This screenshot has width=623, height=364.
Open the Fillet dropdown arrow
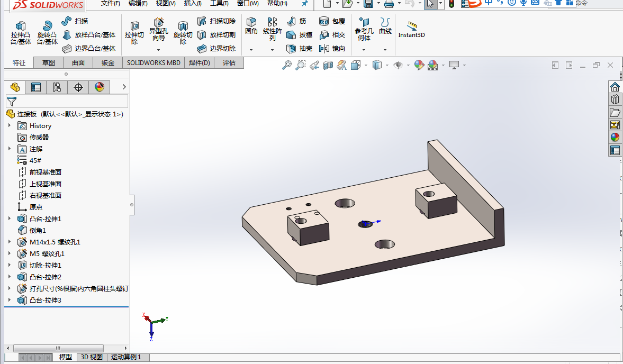(x=251, y=50)
